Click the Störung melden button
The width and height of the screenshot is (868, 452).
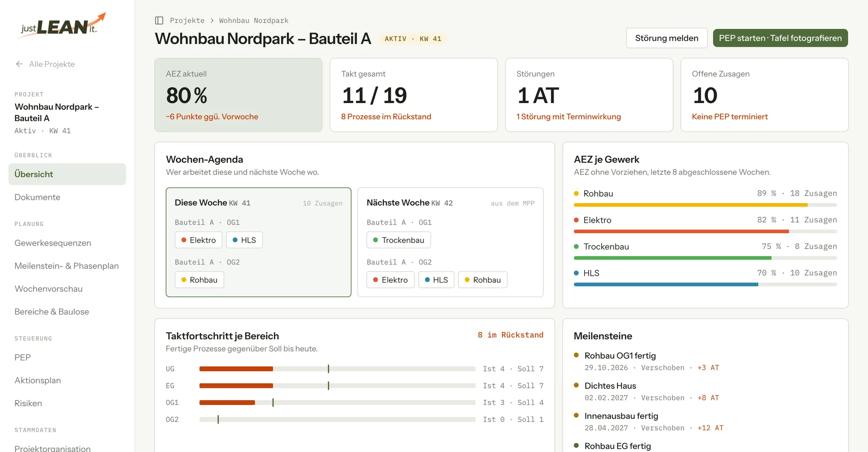[667, 38]
